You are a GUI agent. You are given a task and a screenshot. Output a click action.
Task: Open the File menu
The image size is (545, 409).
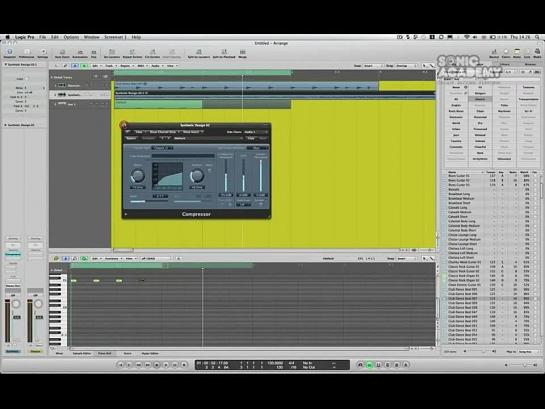42,37
